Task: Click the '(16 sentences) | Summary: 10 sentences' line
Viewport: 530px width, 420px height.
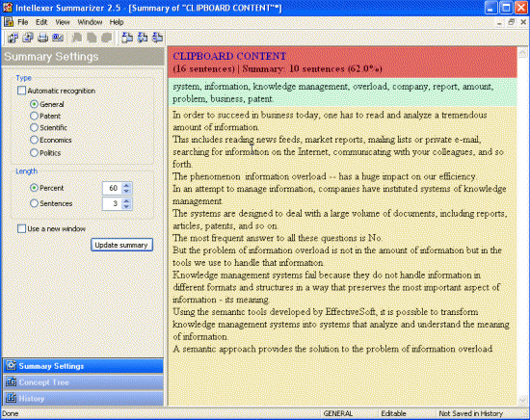Action: [x=278, y=69]
